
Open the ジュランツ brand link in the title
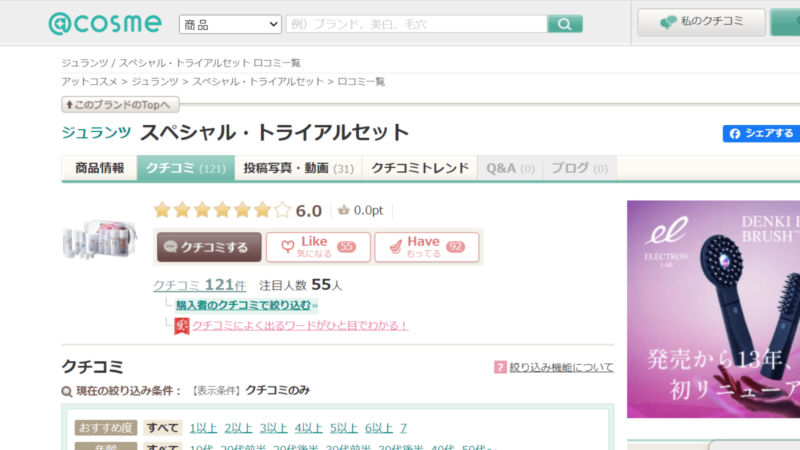pos(96,133)
